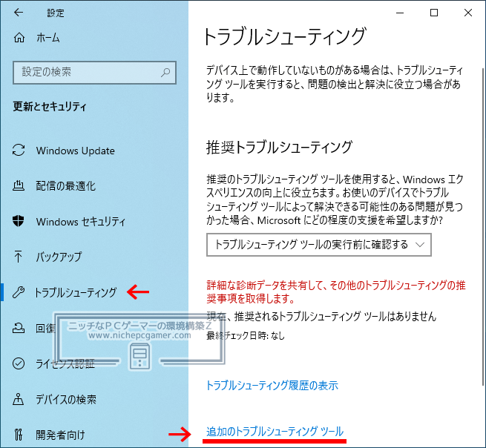This screenshot has height=448, width=486.
Task: Click the magnifier search icon
Action: coord(165,73)
